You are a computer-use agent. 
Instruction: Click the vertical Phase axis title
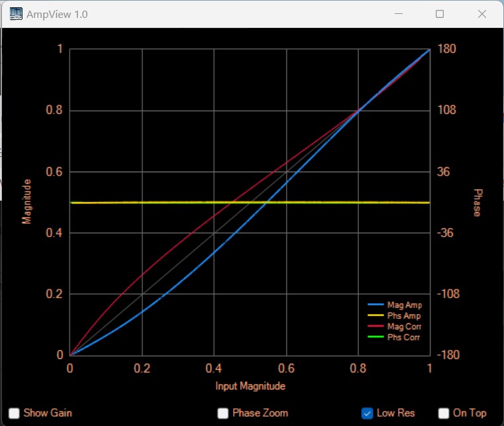pos(477,202)
